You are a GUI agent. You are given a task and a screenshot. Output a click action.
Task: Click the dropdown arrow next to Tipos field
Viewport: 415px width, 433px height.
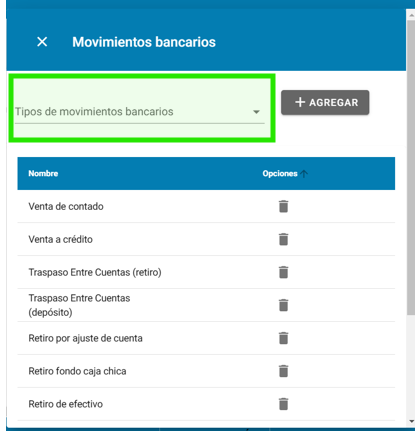[256, 112]
